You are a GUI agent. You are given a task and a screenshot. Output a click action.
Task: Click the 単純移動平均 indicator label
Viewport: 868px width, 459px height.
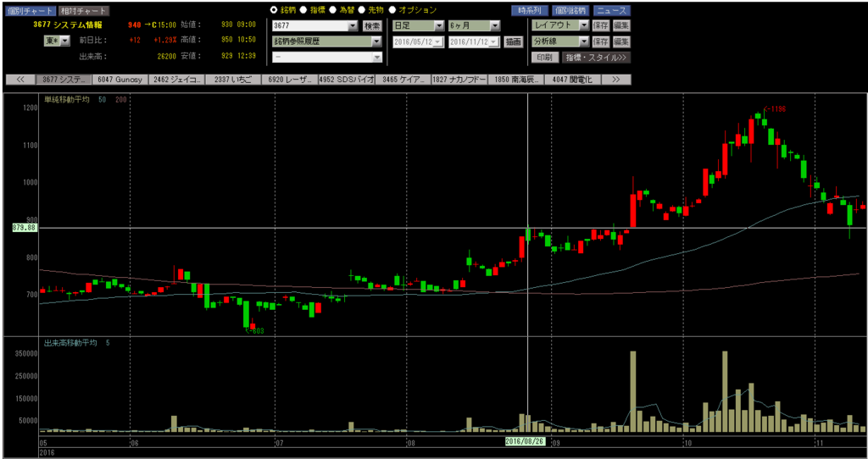pos(67,99)
